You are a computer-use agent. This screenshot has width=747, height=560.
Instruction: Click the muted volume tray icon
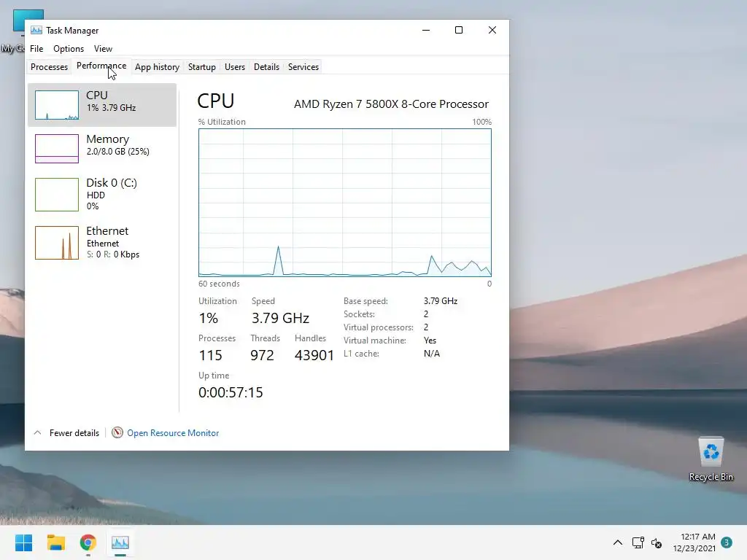(657, 542)
